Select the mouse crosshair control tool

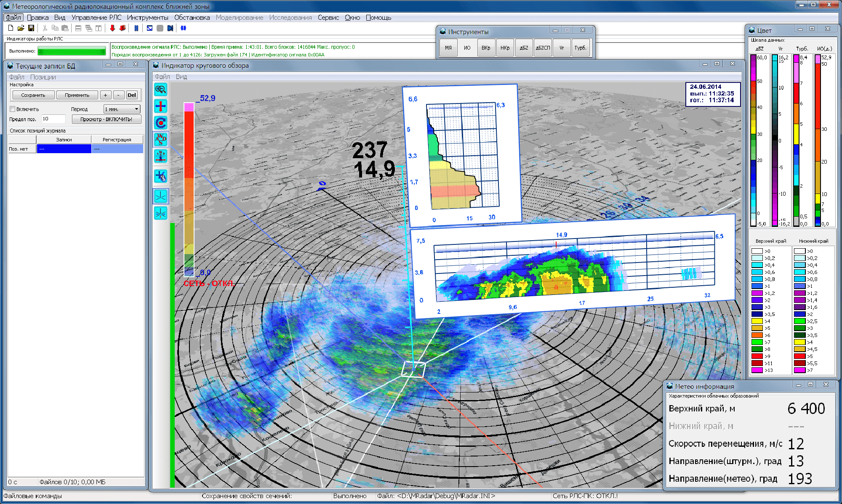(161, 176)
